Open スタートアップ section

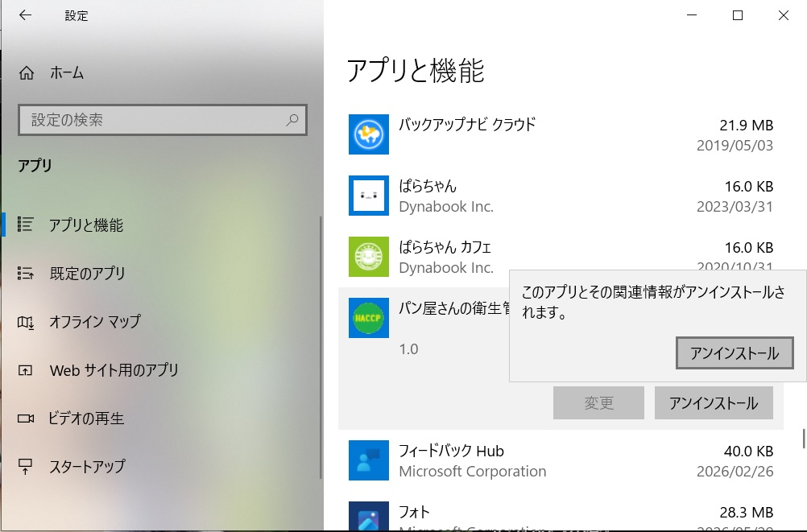[87, 466]
